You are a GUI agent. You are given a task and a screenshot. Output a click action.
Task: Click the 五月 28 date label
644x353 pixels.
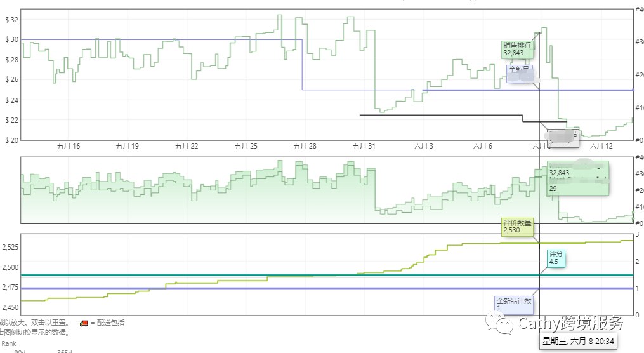point(305,146)
